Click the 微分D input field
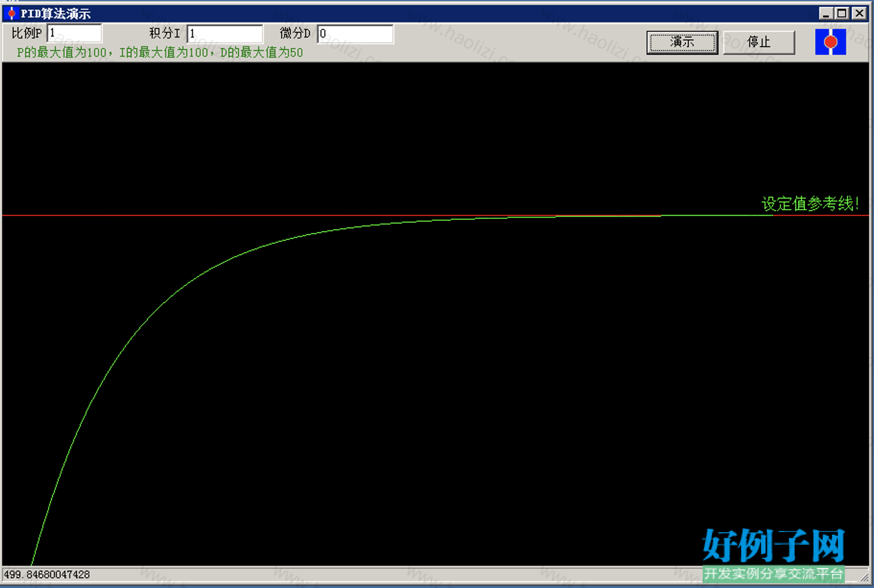 tap(355, 34)
